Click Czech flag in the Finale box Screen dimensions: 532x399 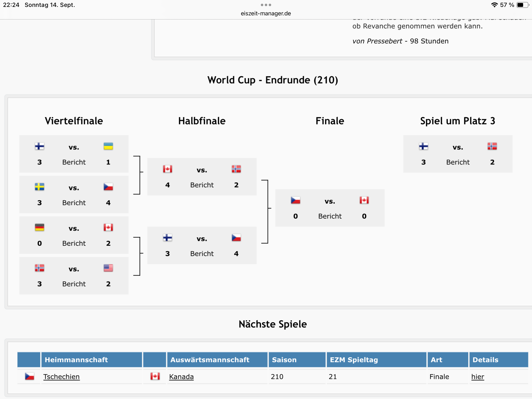click(295, 200)
